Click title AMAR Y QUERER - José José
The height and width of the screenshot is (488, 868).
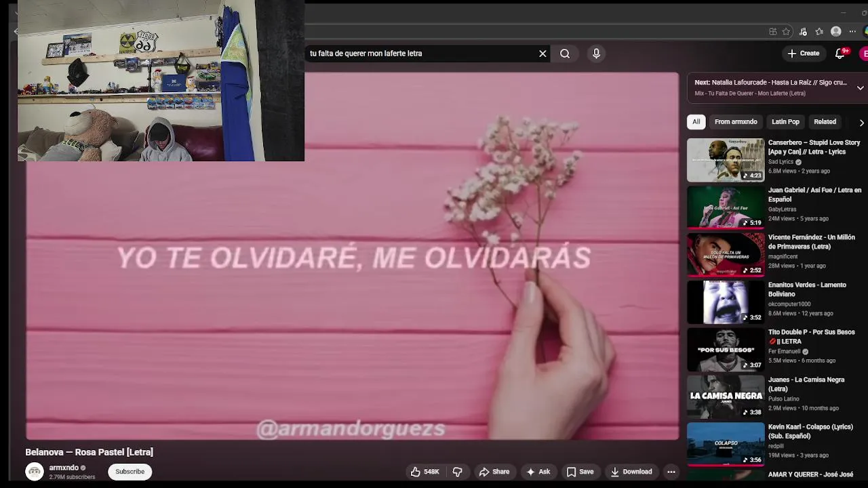[810, 474]
